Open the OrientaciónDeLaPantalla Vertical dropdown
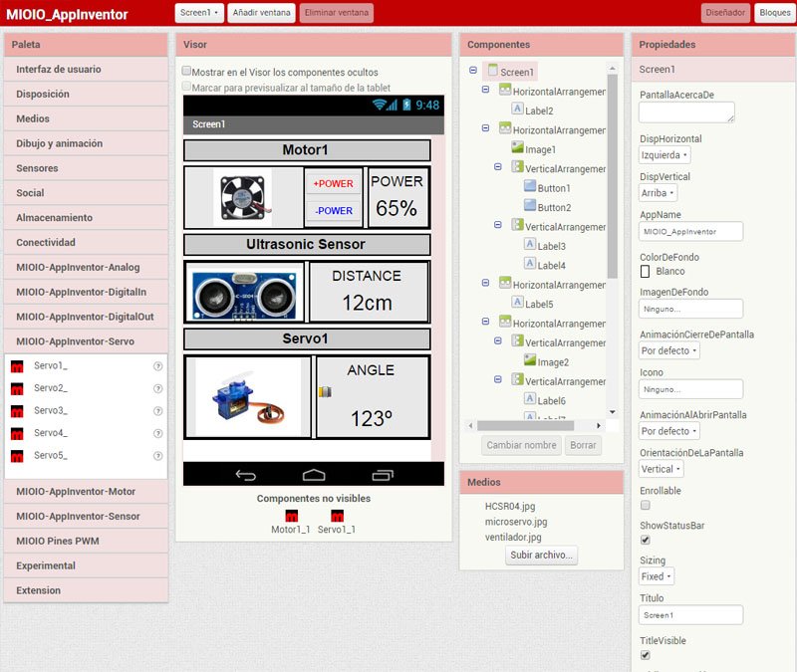 pos(661,469)
